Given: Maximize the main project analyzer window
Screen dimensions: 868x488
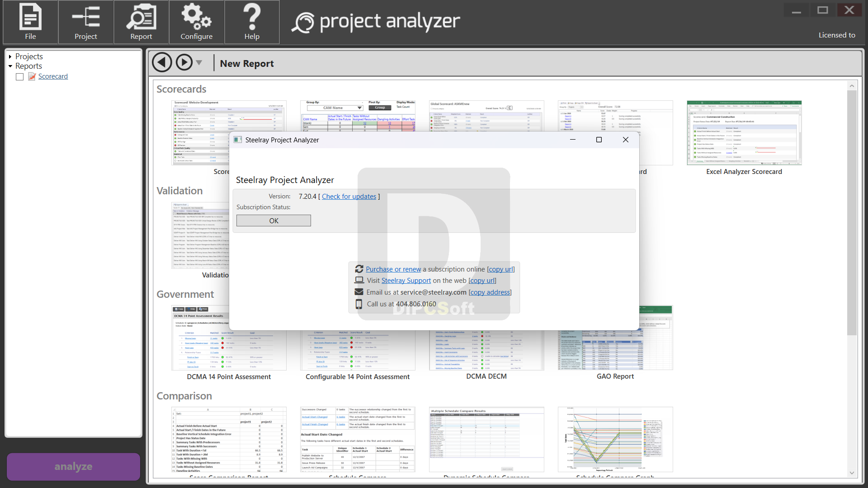Looking at the screenshot, I should [x=823, y=10].
